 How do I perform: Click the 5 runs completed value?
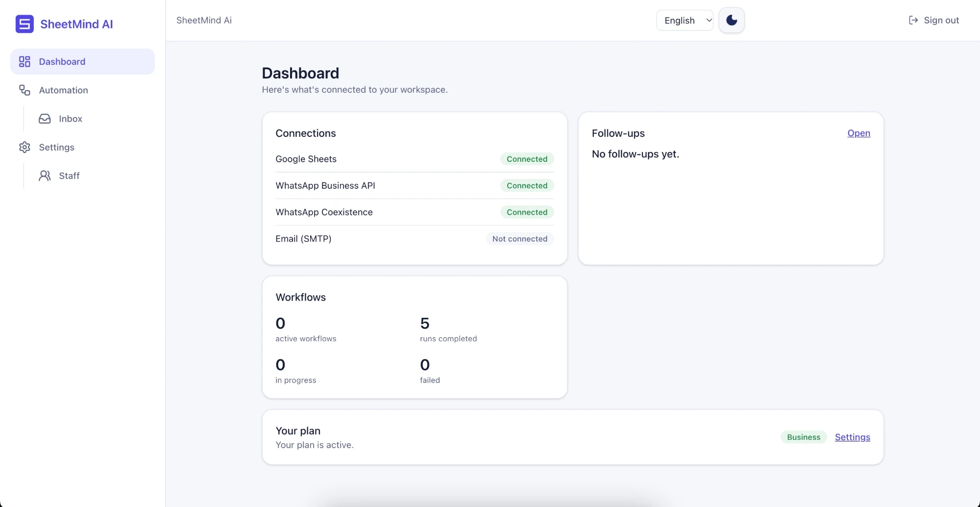pos(425,323)
